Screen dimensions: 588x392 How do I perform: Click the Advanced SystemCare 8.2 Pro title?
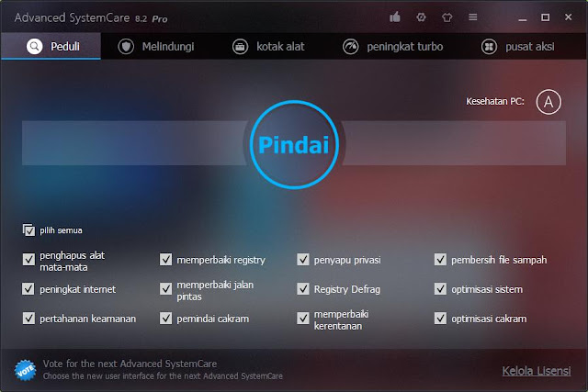[x=91, y=17]
